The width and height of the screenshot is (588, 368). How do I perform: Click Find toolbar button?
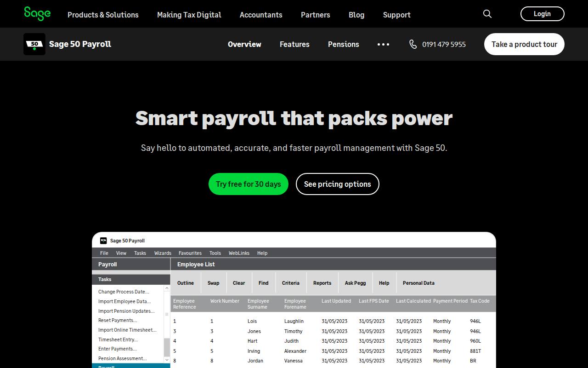click(264, 283)
